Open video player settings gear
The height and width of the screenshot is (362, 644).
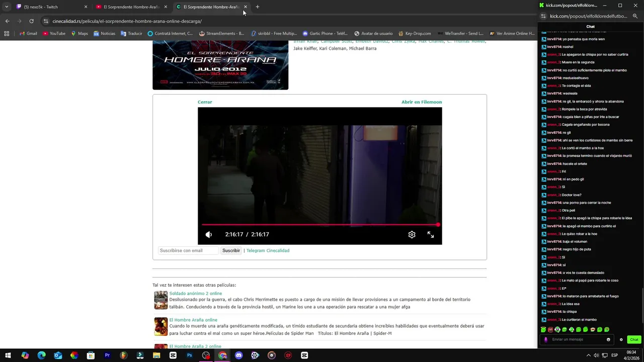tap(412, 235)
